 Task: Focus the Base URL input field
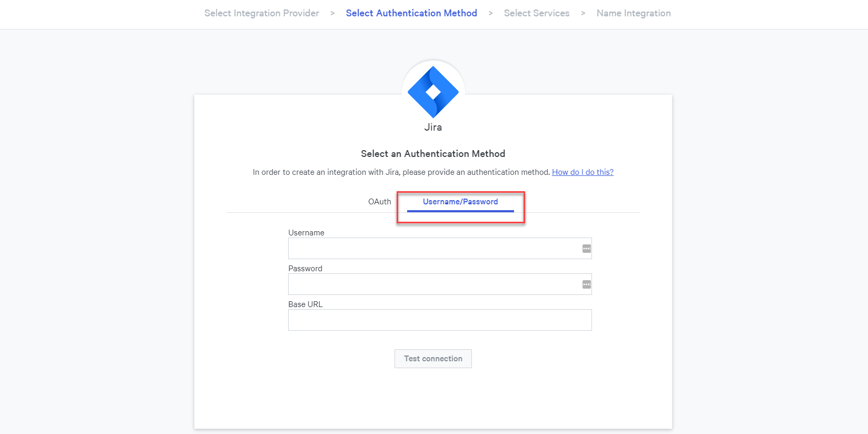[x=440, y=320]
